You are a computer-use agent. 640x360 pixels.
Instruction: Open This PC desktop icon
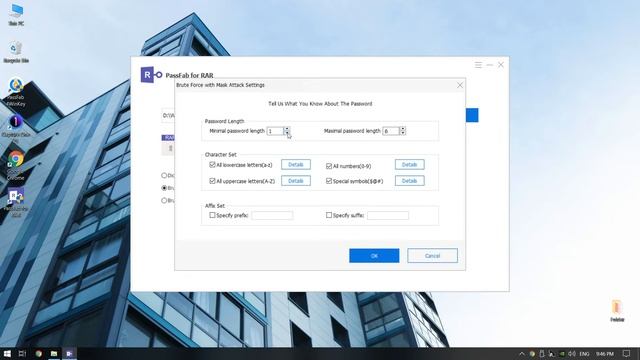point(16,15)
